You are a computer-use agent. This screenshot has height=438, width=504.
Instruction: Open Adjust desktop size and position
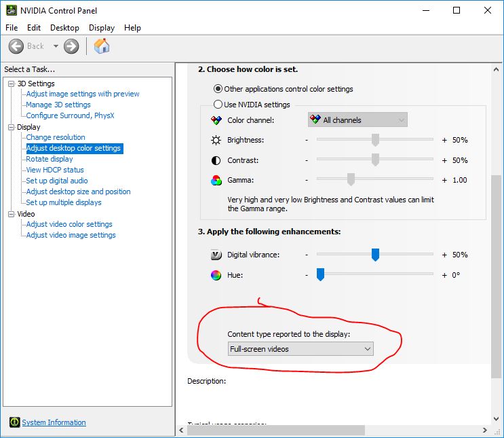pyautogui.click(x=78, y=191)
